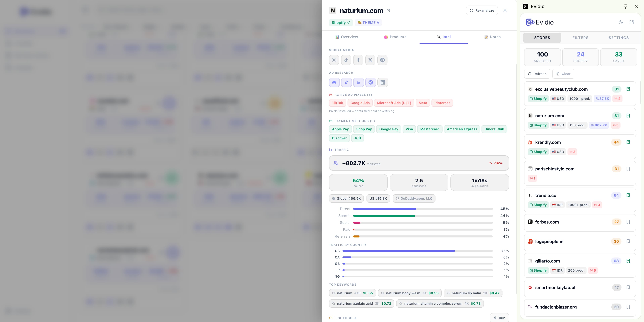The image size is (644, 322).
Task: Click the Refresh button in stores list
Action: [x=537, y=74]
